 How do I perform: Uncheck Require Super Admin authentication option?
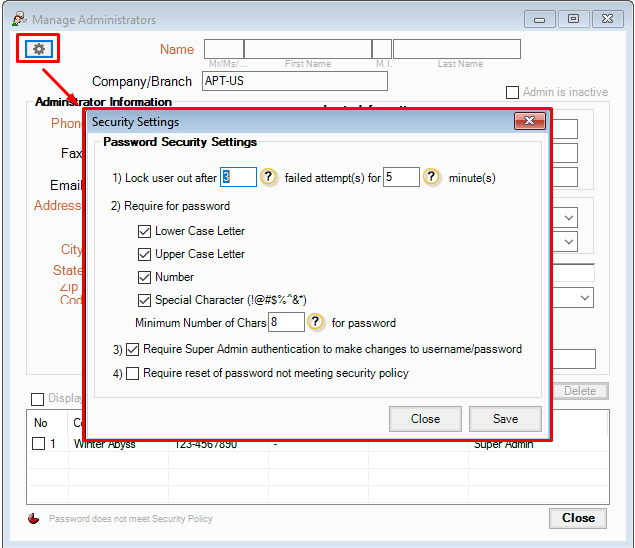(132, 350)
